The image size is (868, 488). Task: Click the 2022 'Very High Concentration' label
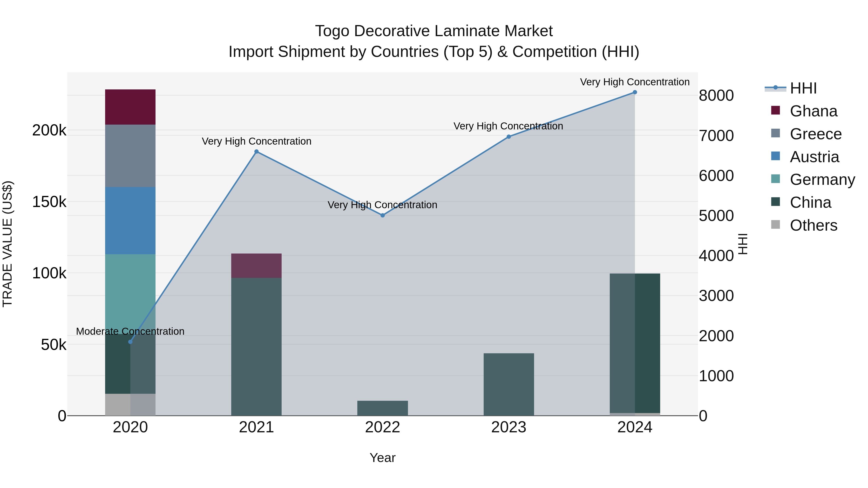pyautogui.click(x=382, y=205)
